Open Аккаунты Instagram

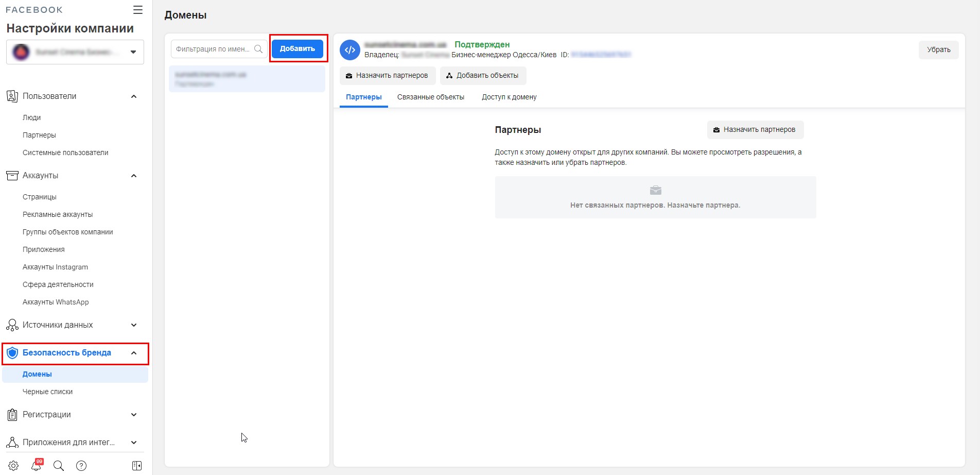(55, 267)
